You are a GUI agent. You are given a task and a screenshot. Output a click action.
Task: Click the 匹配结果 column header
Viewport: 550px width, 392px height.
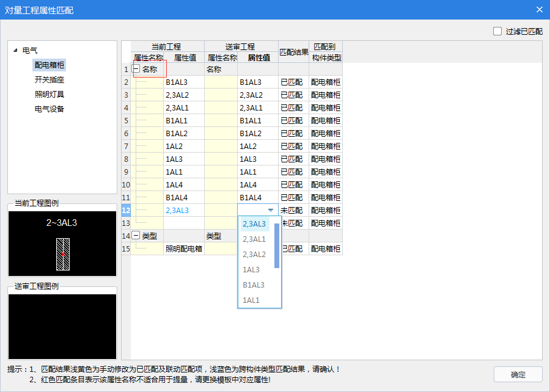pos(293,52)
